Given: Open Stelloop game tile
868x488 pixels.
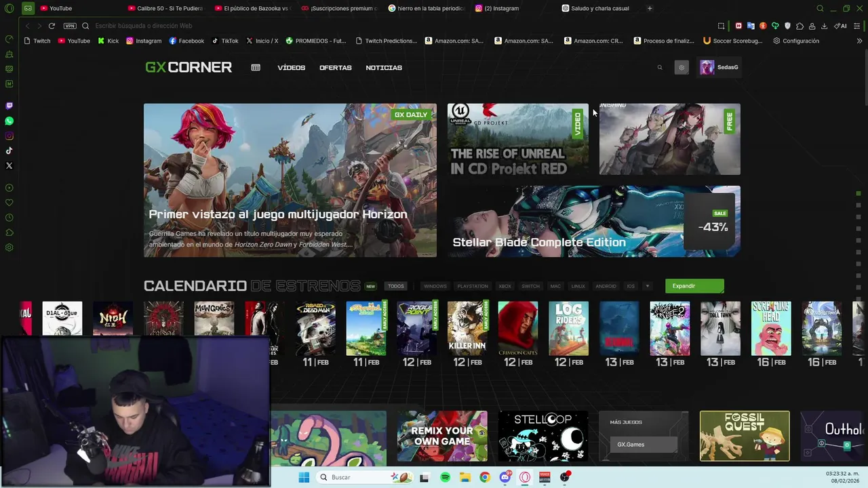Looking at the screenshot, I should [543, 436].
